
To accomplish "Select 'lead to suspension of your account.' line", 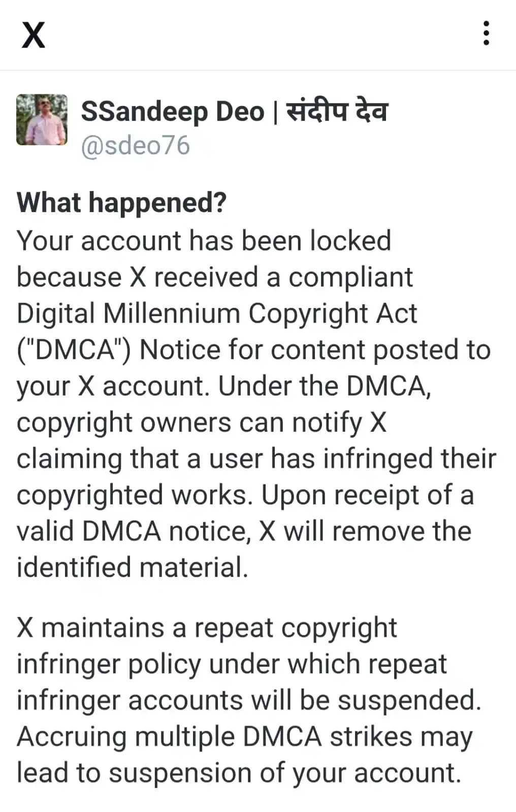I will [x=239, y=773].
